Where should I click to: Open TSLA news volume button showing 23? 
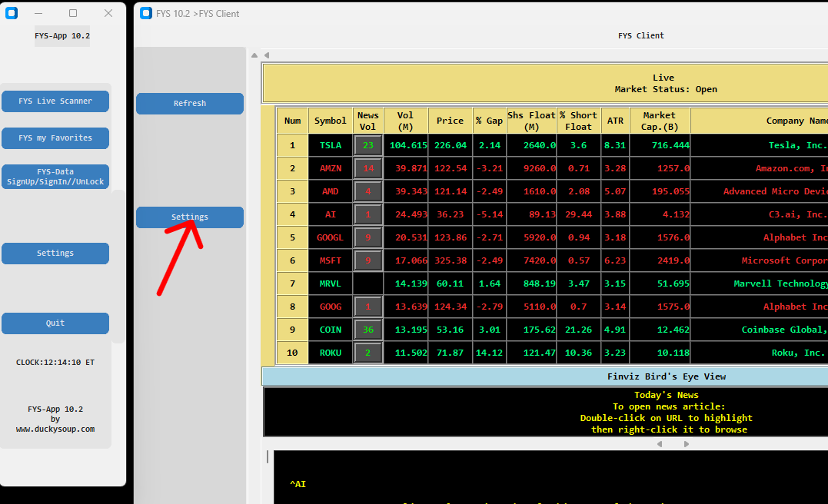click(368, 146)
